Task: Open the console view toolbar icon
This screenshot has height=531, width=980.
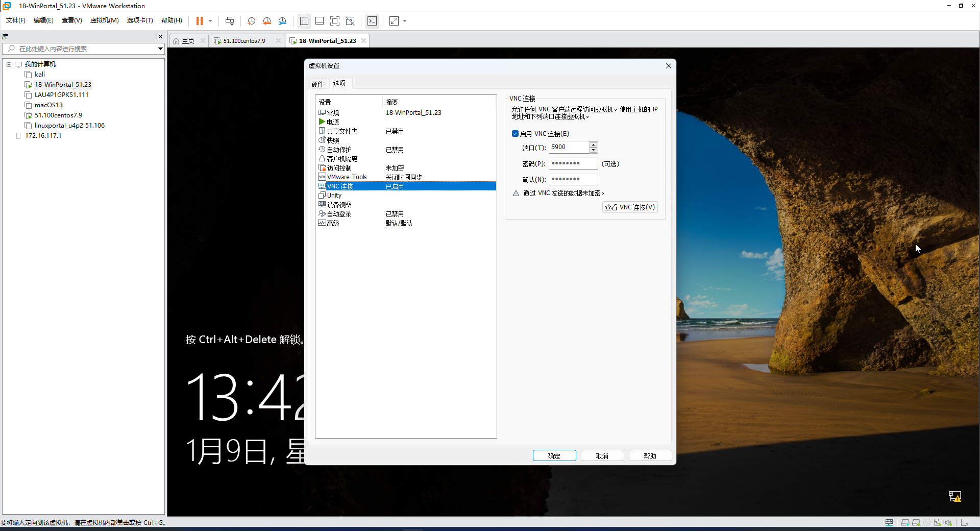Action: (372, 21)
